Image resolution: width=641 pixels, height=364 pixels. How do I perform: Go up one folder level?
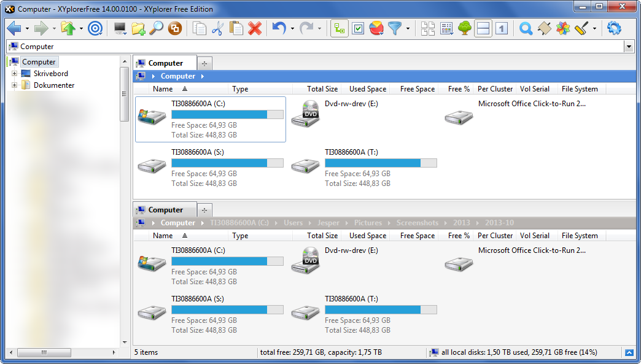67,28
